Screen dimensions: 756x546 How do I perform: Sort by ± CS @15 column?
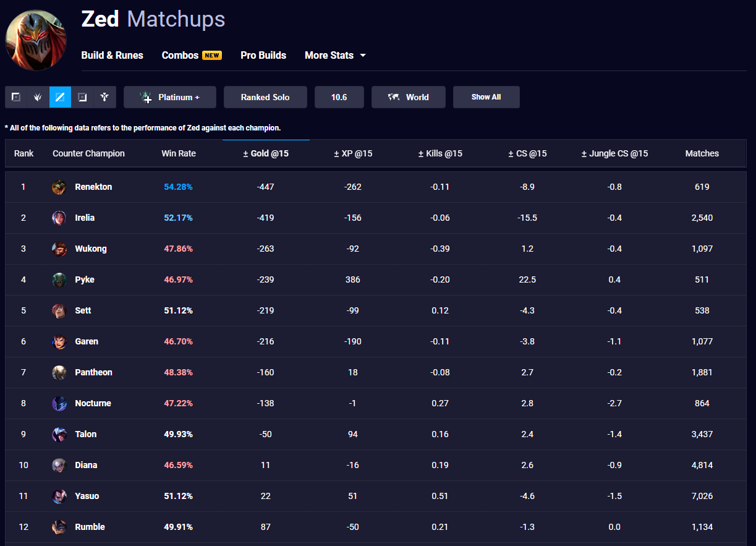pos(527,153)
